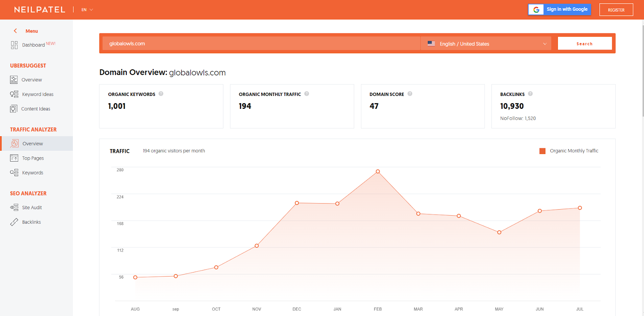The image size is (644, 316).
Task: Click the sep data point on chart
Action: tap(176, 276)
